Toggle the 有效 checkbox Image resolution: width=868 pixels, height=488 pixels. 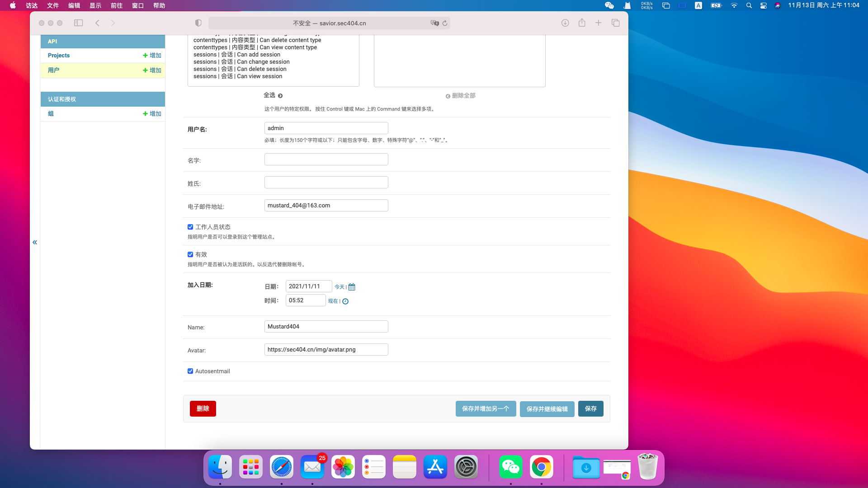click(190, 254)
